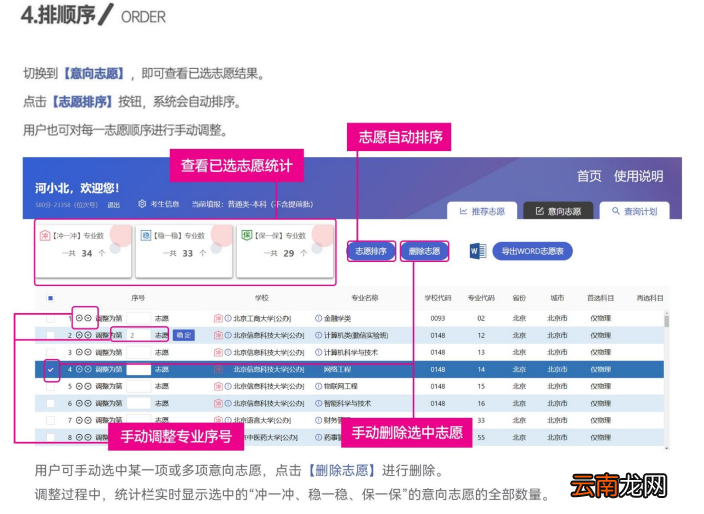
Task: Toggle the select-all checkbox in table header
Action: pos(50,298)
